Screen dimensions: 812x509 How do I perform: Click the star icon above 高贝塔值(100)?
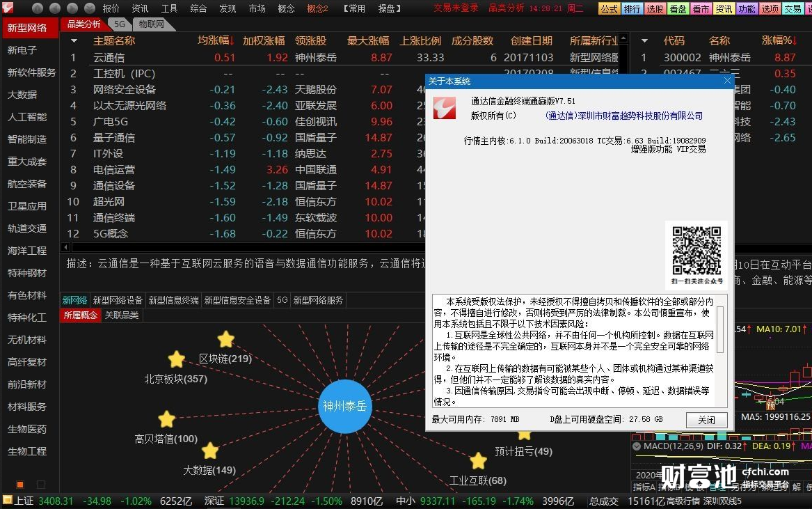pyautogui.click(x=167, y=419)
